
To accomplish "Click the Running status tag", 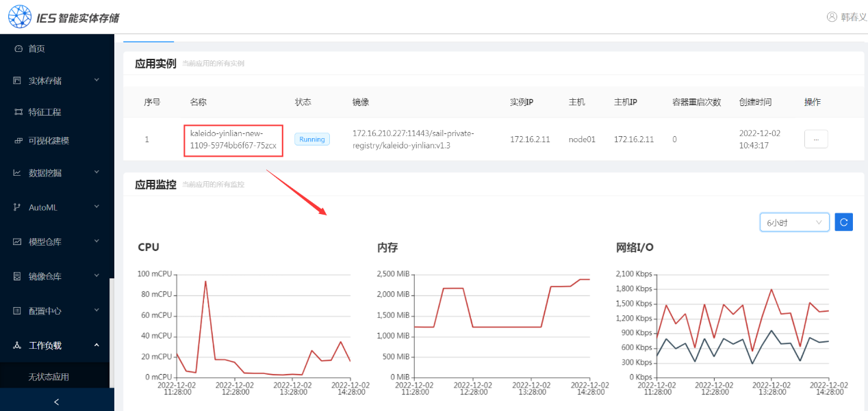I will click(x=312, y=140).
